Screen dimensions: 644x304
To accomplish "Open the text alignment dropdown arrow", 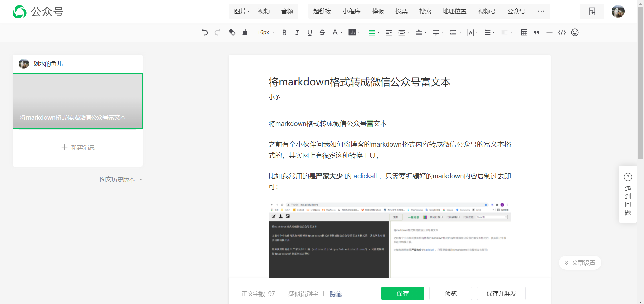I will click(x=378, y=32).
